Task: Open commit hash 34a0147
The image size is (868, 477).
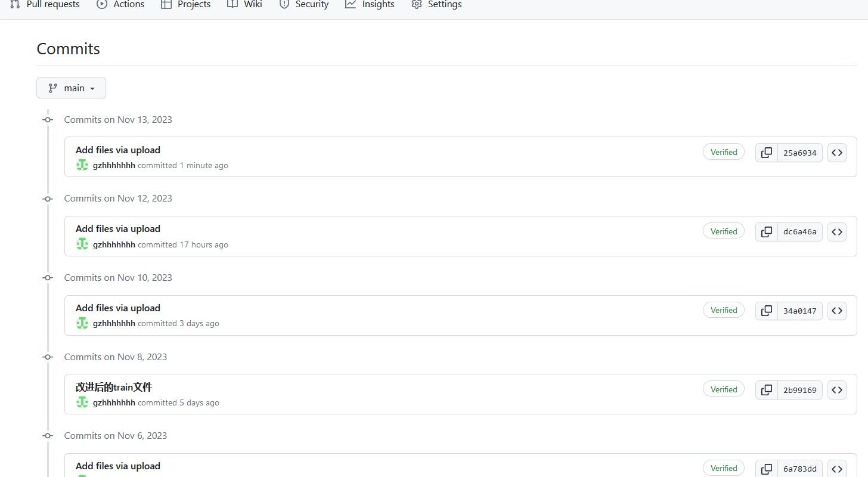Action: (800, 311)
